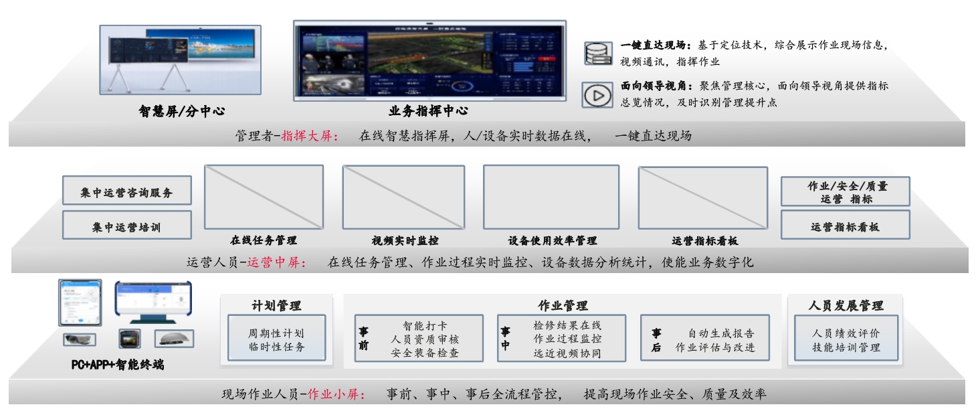Image resolution: width=980 pixels, height=417 pixels.
Task: Click the 人员绩效评价 box
Action: point(846,339)
